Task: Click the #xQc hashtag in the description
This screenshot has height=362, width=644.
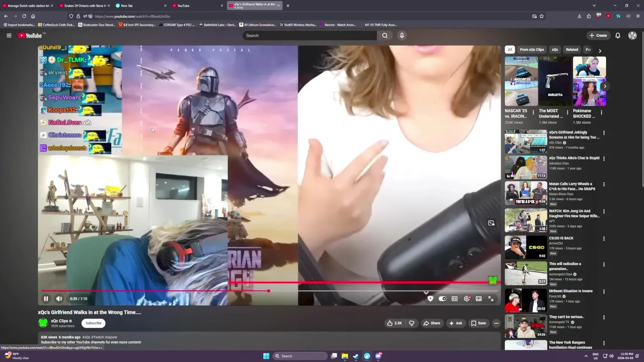Action: coord(87,337)
